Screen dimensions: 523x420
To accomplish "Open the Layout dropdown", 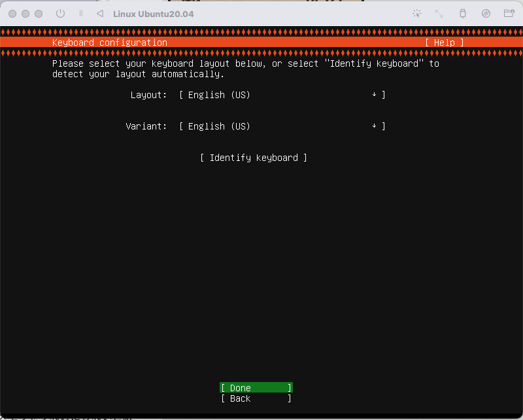I will [282, 95].
